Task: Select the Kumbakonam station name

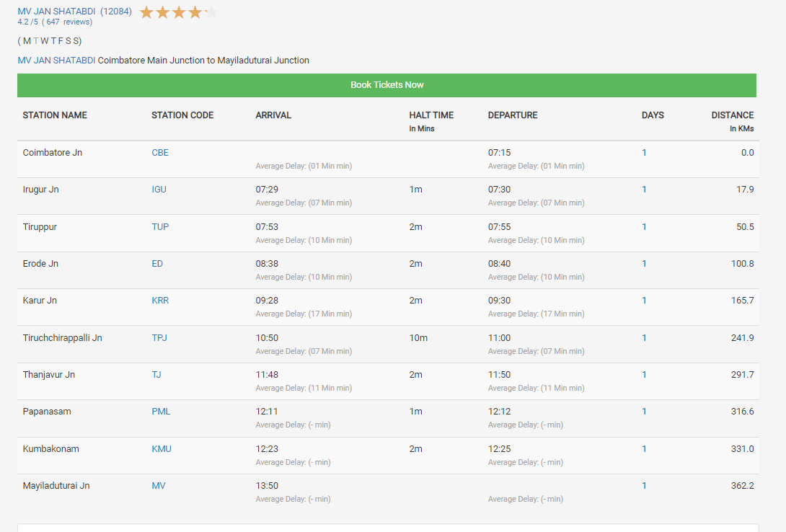Action: (50, 449)
